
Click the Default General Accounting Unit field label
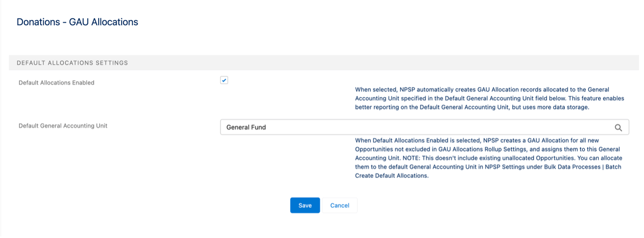(x=63, y=126)
